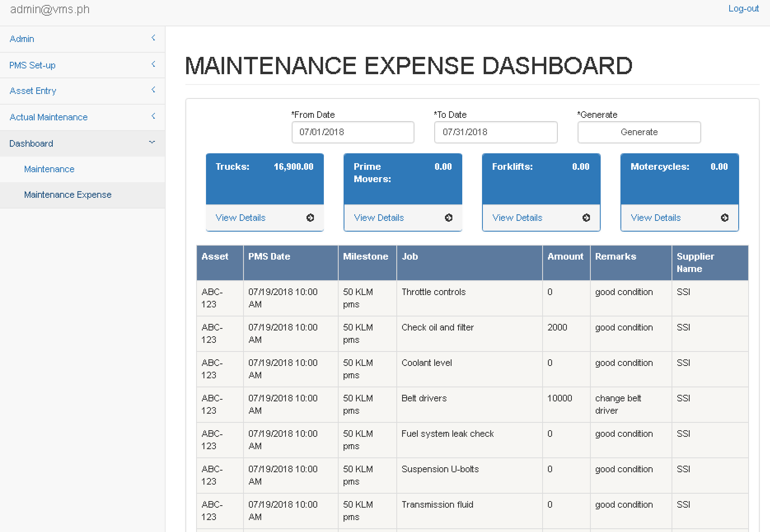Select the Fuel system leak check cell
The width and height of the screenshot is (770, 532).
[470, 440]
